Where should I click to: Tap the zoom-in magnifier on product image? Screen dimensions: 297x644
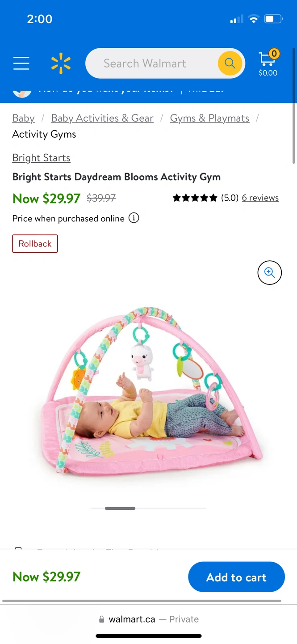270,272
